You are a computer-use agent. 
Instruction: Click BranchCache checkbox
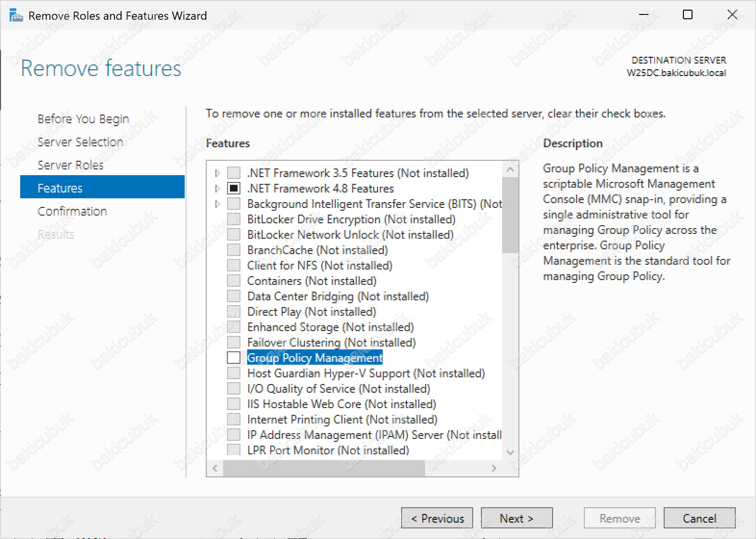pyautogui.click(x=234, y=250)
